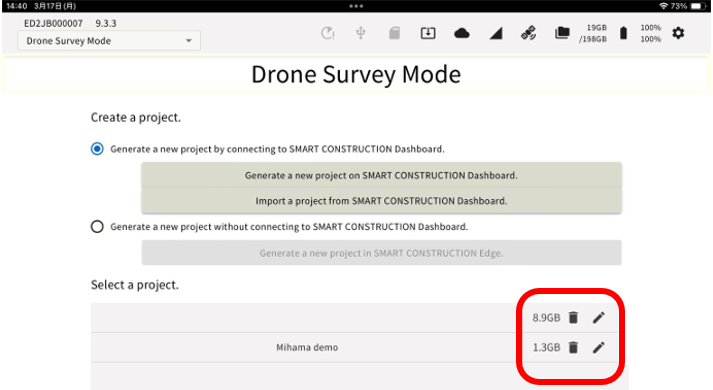Click the download import icon
Viewport: 713px width, 390px height.
[428, 33]
